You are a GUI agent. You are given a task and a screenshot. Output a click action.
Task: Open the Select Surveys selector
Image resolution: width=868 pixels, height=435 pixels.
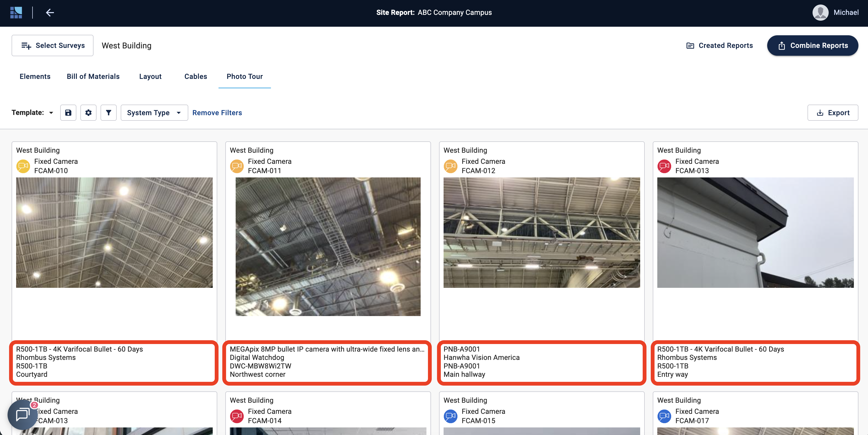coord(53,45)
